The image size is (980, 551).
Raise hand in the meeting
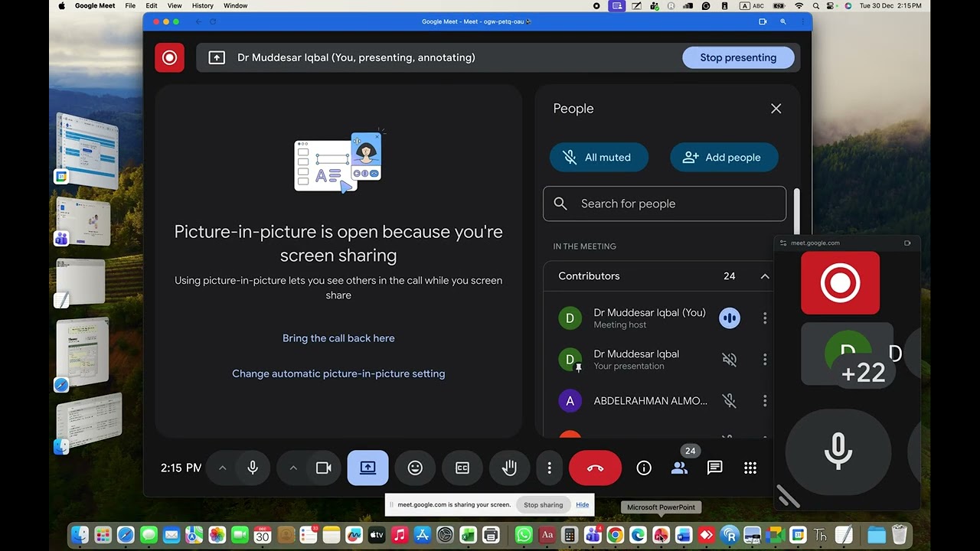[x=509, y=468]
